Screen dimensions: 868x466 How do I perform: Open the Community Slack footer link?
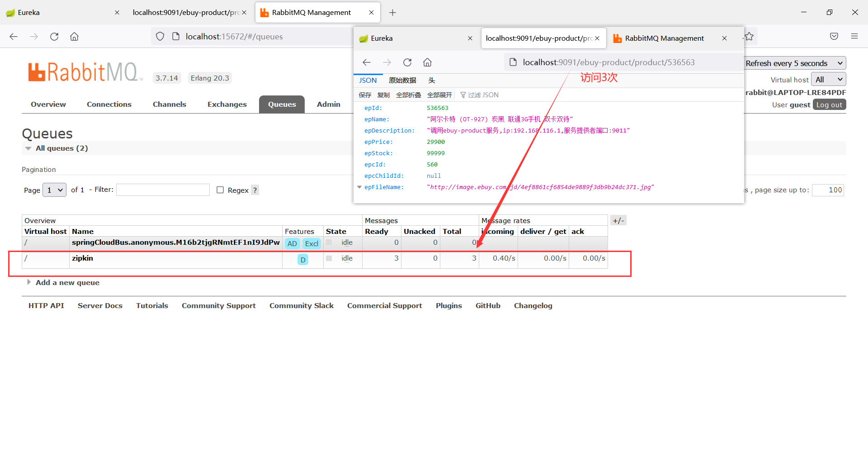click(x=302, y=306)
